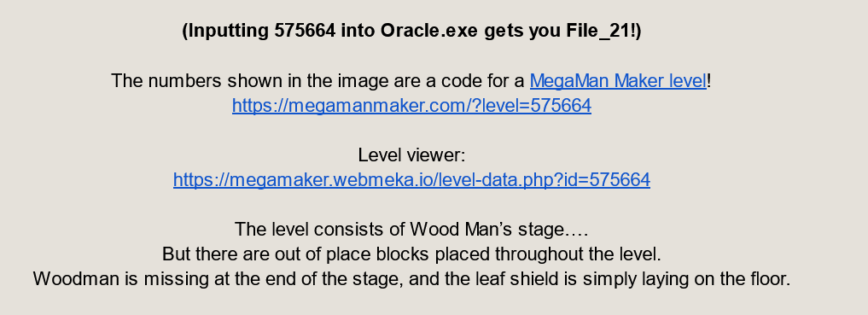This screenshot has width=868, height=315.
Task: Click the number 575664 in the bold heading
Action: pos(305,31)
